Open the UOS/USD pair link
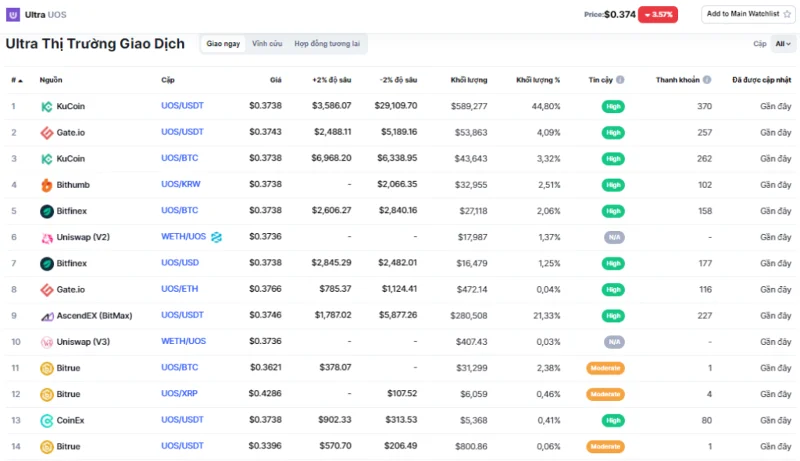The image size is (800, 461). click(x=180, y=263)
